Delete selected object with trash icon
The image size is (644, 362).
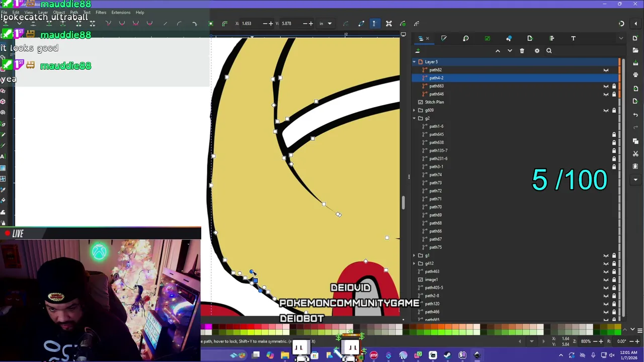click(522, 51)
